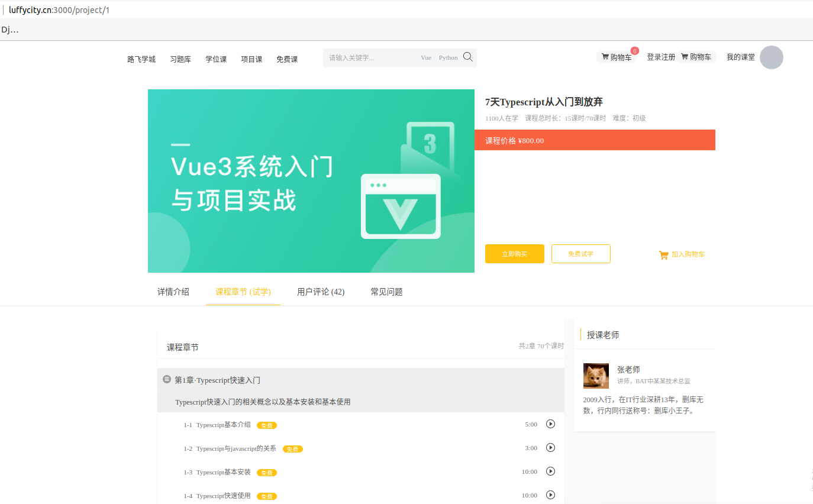This screenshot has width=813, height=504.
Task: Open lesson title Typescript与javascript的关系
Action: [237, 448]
